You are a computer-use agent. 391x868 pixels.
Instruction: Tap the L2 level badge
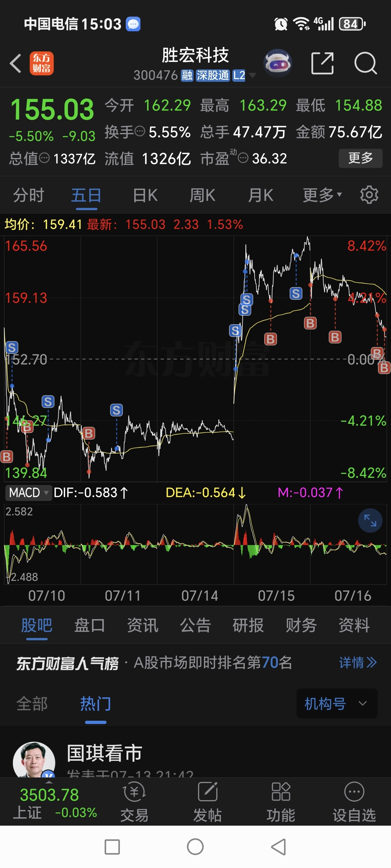pos(239,76)
